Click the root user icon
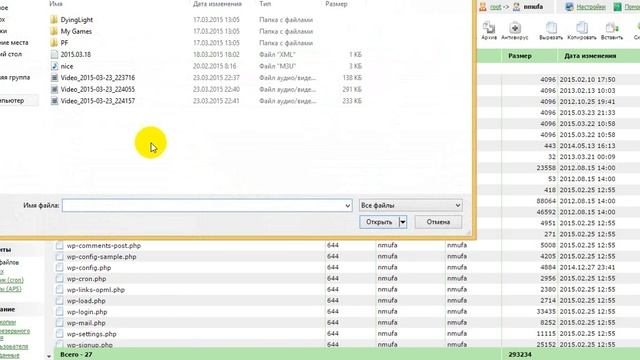The height and width of the screenshot is (360, 640). click(483, 7)
